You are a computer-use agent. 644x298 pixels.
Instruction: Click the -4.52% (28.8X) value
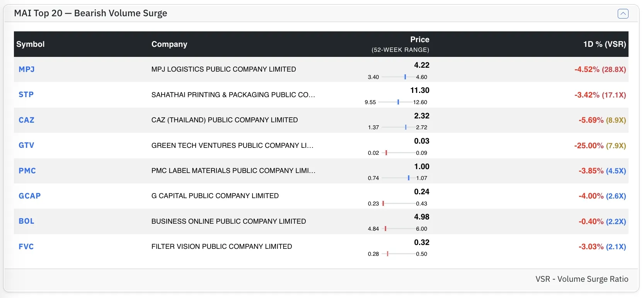(x=600, y=70)
